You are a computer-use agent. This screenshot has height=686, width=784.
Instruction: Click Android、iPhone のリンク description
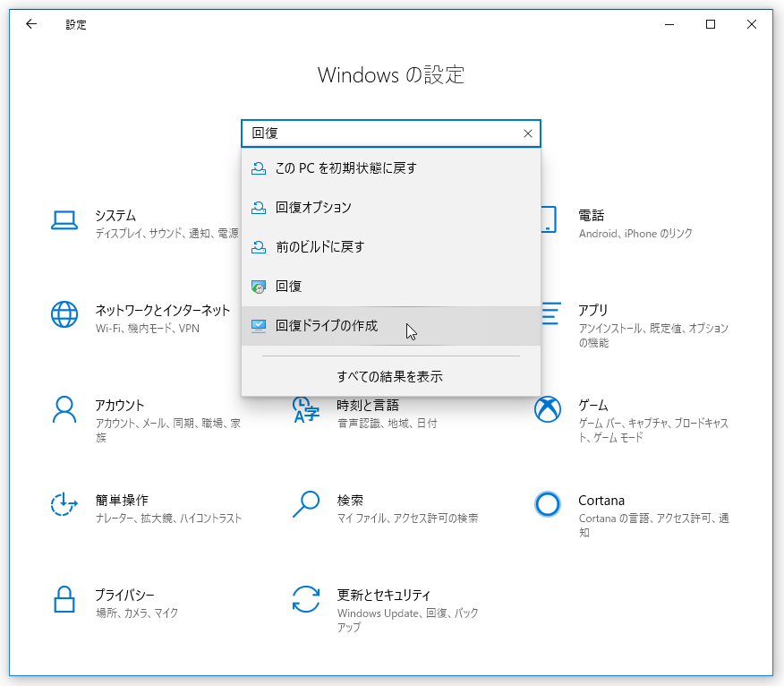point(635,233)
